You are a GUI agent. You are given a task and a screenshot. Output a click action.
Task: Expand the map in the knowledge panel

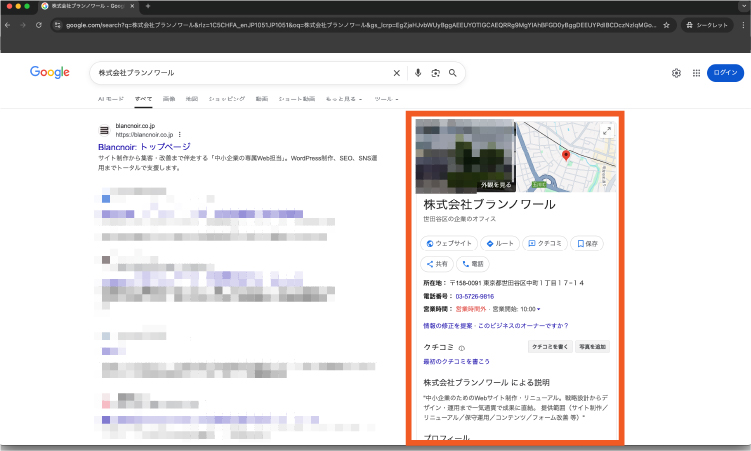click(607, 131)
